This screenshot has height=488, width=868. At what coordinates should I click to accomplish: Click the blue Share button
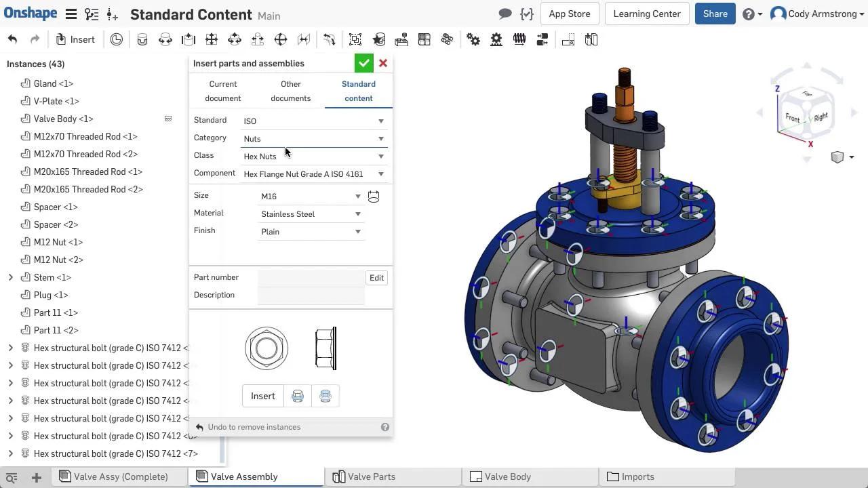pyautogui.click(x=715, y=14)
